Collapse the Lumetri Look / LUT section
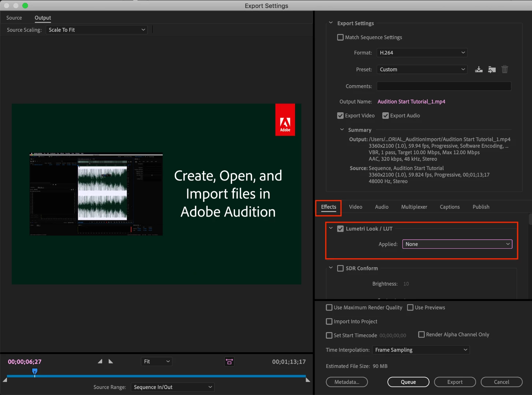Viewport: 532px width, 395px height. 331,228
